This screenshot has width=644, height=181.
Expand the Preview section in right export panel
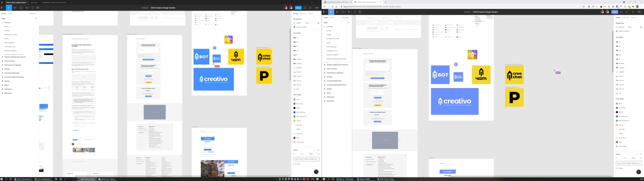tap(620, 168)
